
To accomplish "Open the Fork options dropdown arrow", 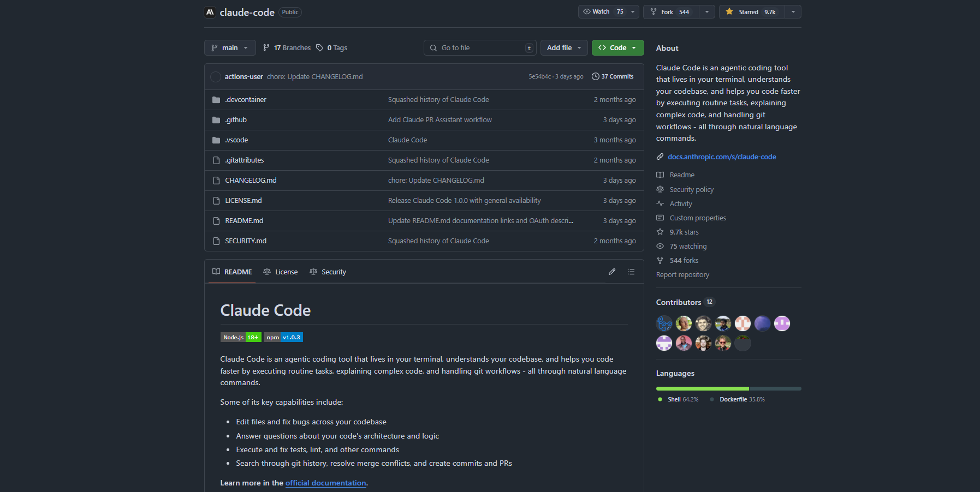I will click(x=707, y=12).
